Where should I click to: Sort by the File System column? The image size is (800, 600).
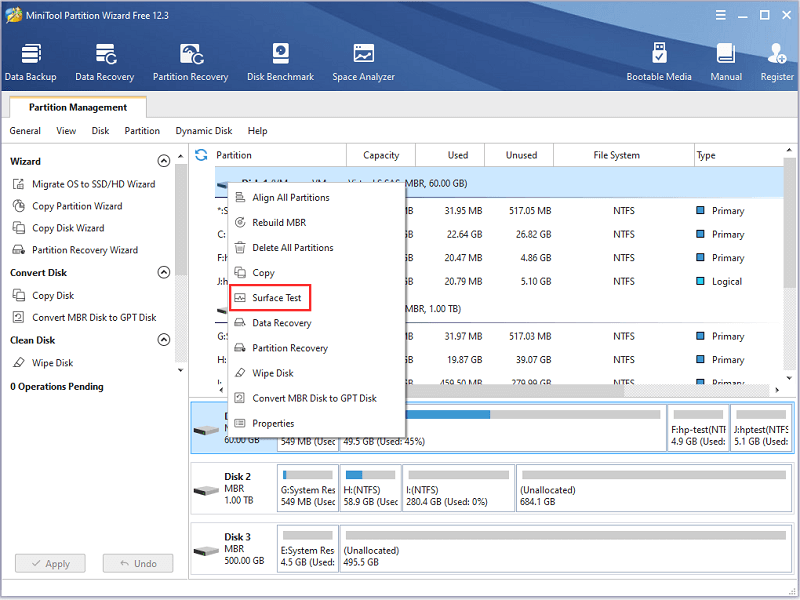pos(623,155)
